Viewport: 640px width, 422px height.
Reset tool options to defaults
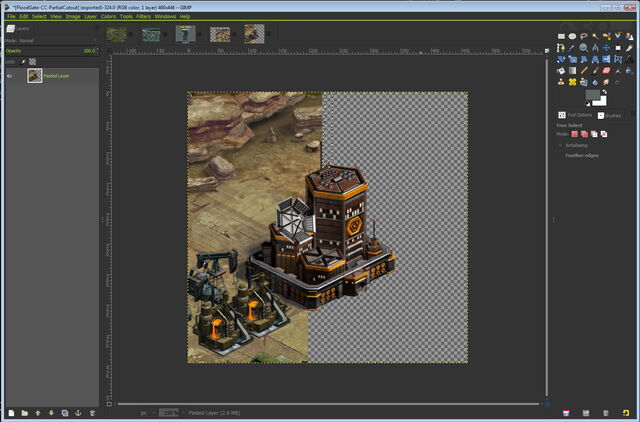(x=626, y=413)
